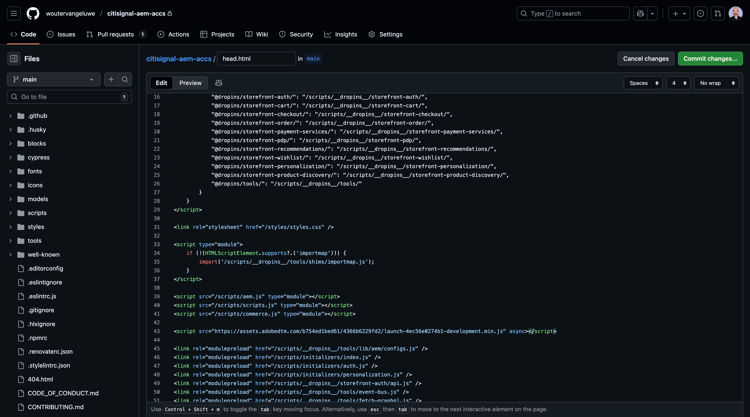View your issues icon
750x417 pixels.
point(700,13)
